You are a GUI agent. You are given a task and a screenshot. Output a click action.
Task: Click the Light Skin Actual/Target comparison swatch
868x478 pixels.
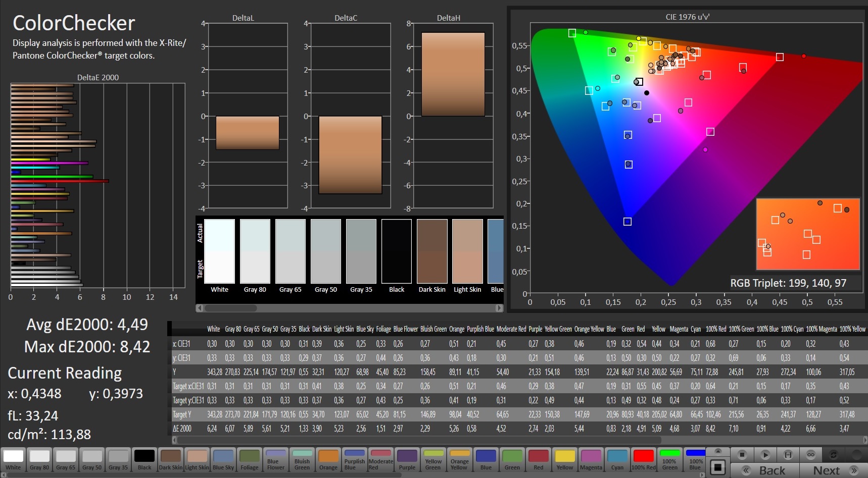click(x=467, y=251)
